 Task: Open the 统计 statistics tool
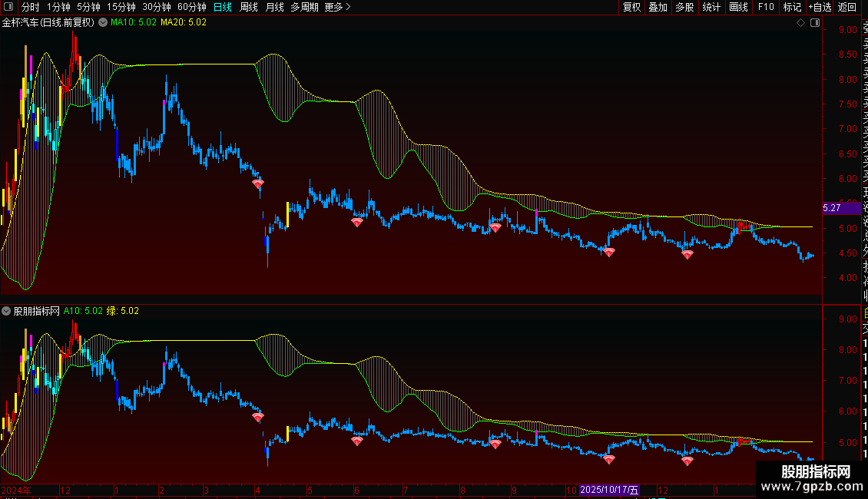[x=711, y=7]
